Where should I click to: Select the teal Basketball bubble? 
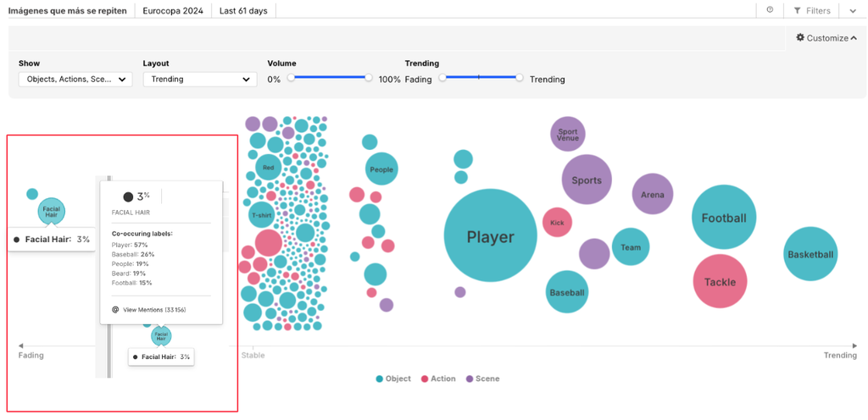point(810,254)
